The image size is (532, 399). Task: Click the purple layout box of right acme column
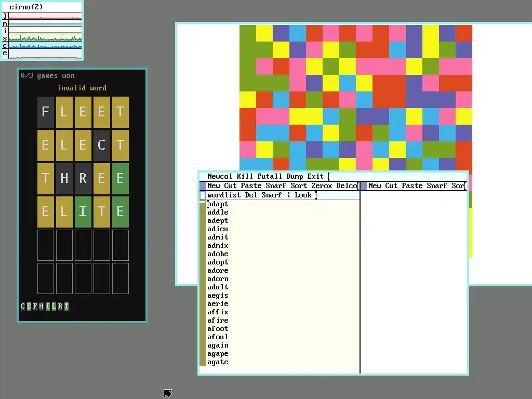pos(363,185)
